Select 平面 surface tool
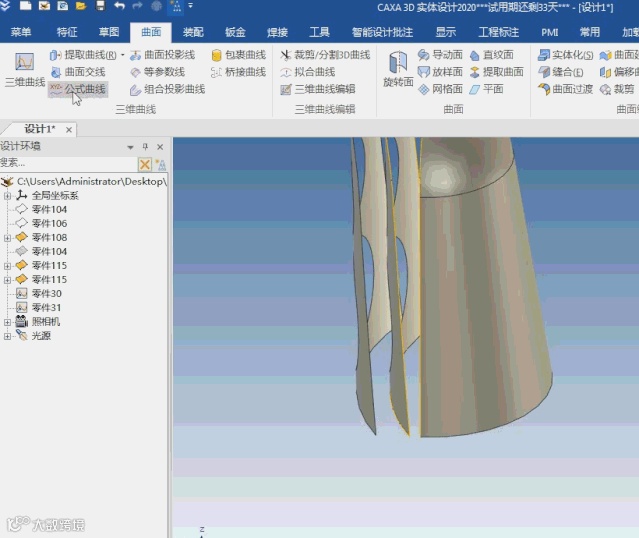This screenshot has width=639, height=538. click(x=487, y=89)
